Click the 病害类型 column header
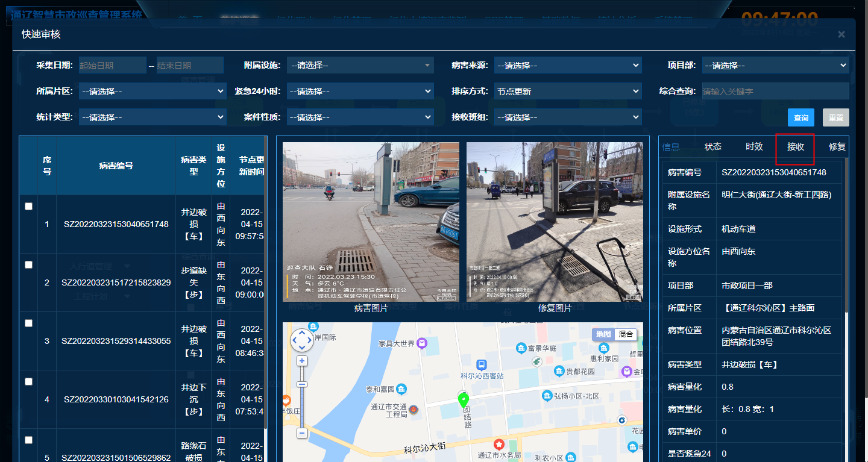 193,166
